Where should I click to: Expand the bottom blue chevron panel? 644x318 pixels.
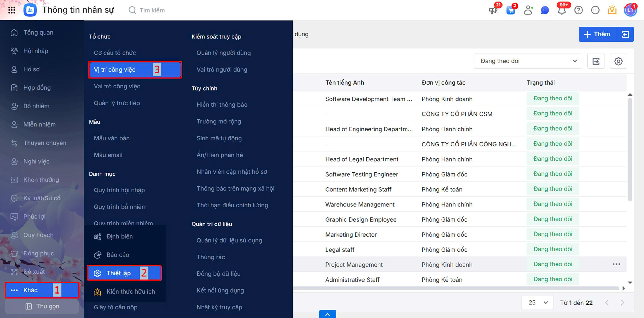(327, 314)
